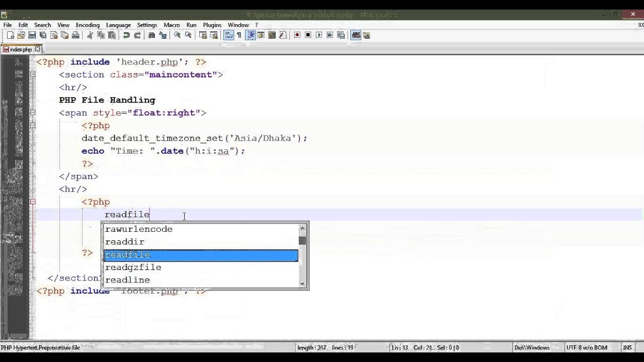Open the Document Map toolbar icon
644x362 pixels.
coord(272,35)
